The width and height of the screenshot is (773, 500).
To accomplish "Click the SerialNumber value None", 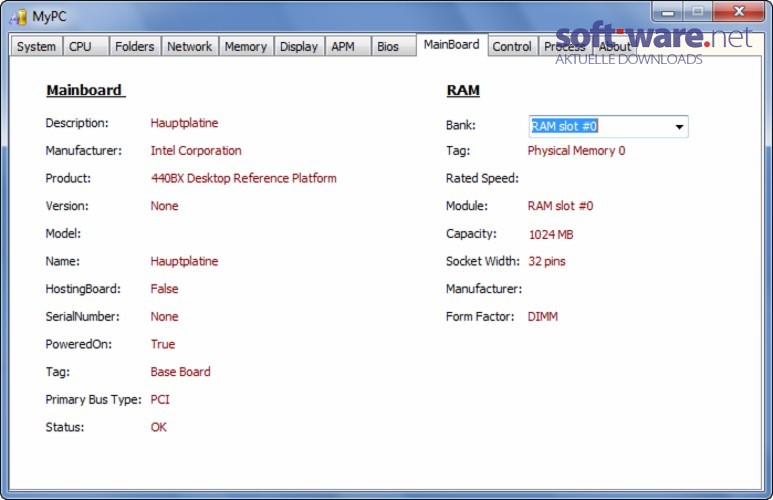I will [x=164, y=316].
